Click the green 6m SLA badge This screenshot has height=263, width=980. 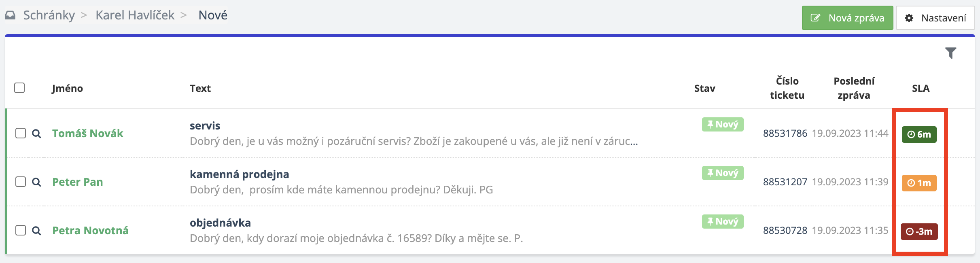click(x=919, y=134)
